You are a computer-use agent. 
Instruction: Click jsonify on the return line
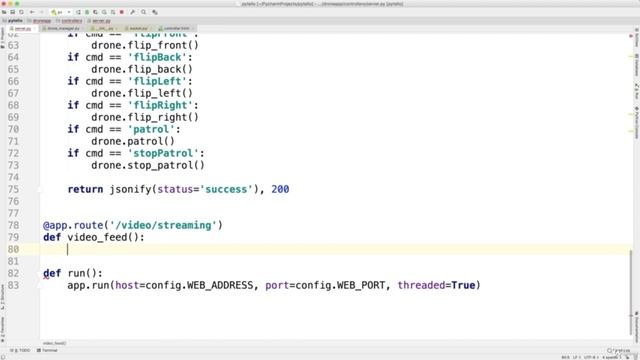pos(130,189)
